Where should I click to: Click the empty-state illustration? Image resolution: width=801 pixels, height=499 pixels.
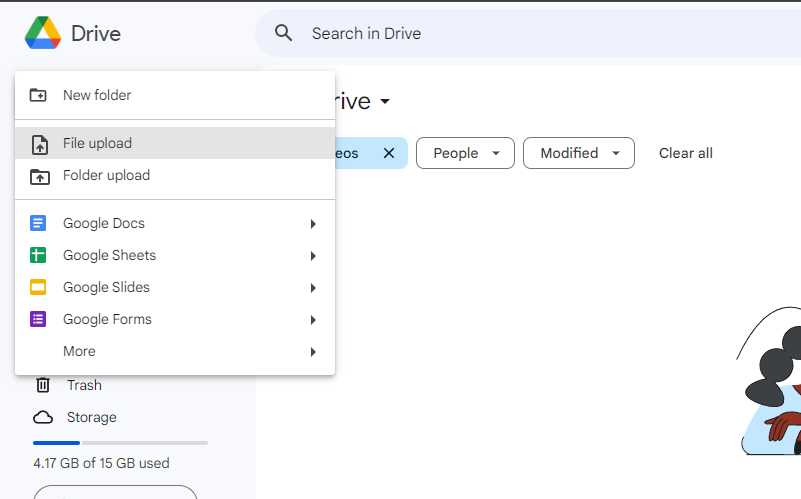pyautogui.click(x=768, y=381)
